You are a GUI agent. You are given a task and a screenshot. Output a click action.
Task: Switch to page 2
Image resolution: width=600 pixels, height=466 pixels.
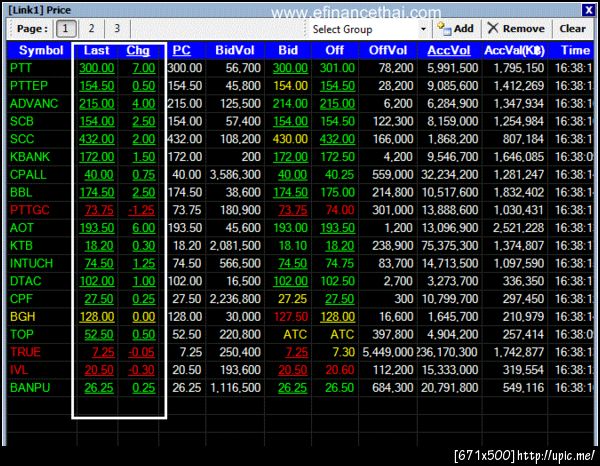91,29
